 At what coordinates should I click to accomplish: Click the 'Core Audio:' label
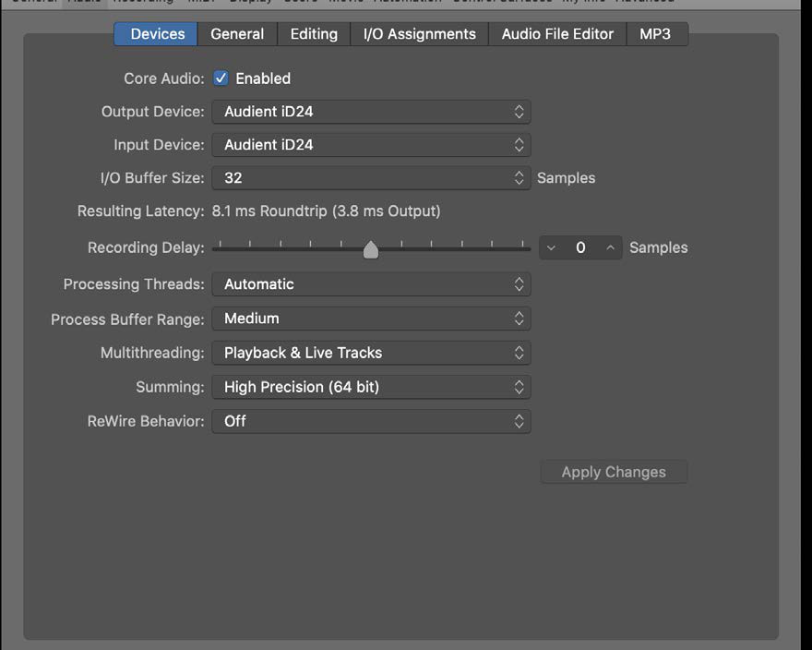click(x=164, y=78)
